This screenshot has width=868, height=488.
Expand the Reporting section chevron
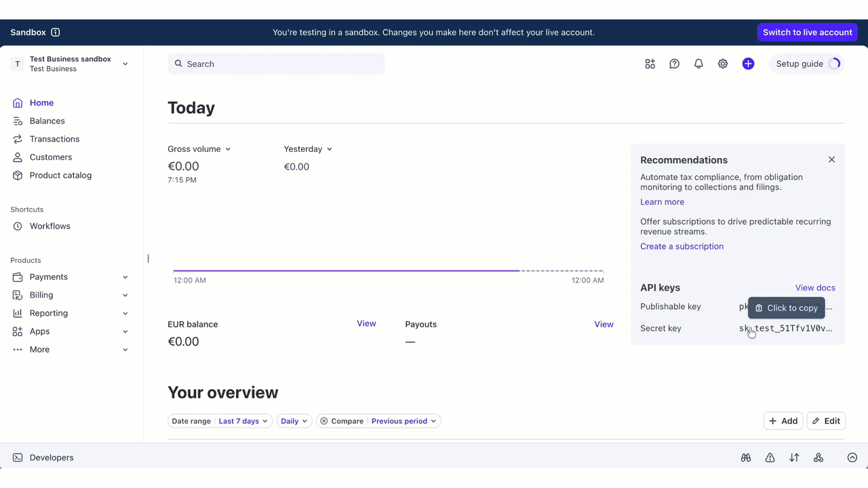125,313
